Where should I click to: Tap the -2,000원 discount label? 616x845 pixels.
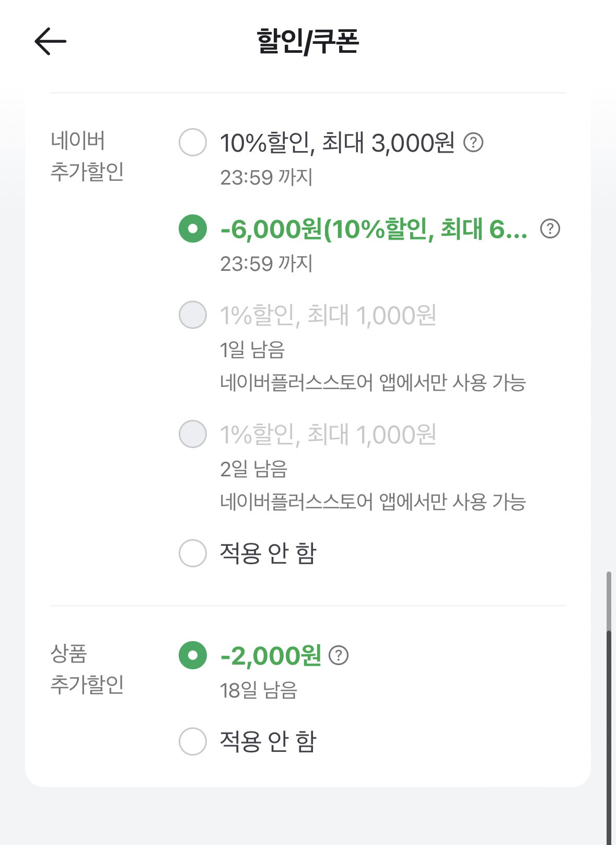271,656
